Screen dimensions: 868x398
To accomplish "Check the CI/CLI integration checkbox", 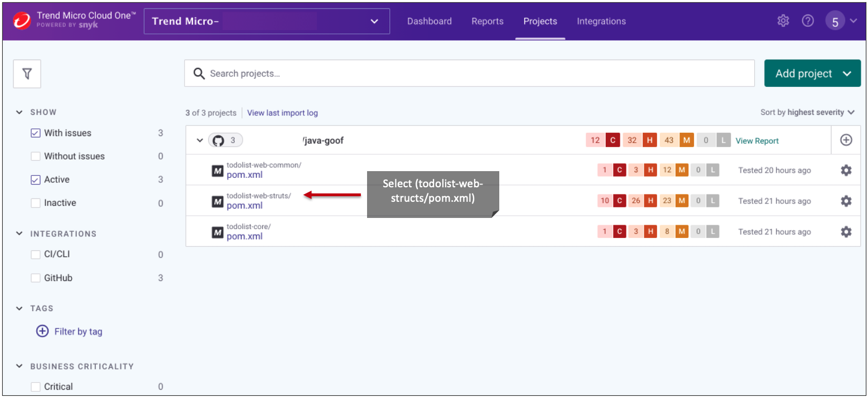I will tap(36, 255).
